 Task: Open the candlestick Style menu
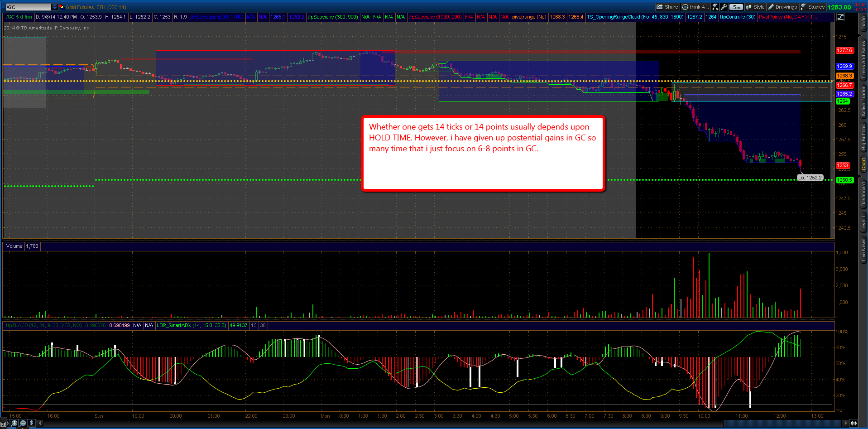[x=755, y=7]
